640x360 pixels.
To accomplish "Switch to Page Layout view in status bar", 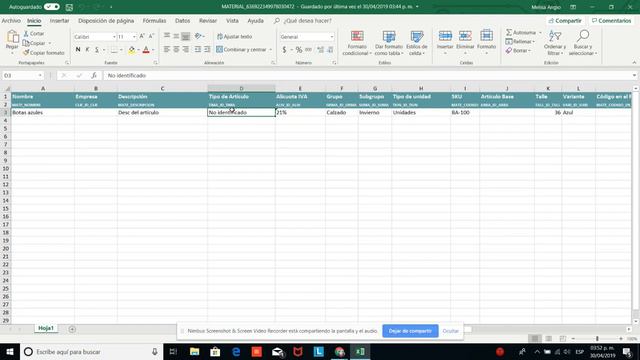I will click(549, 338).
